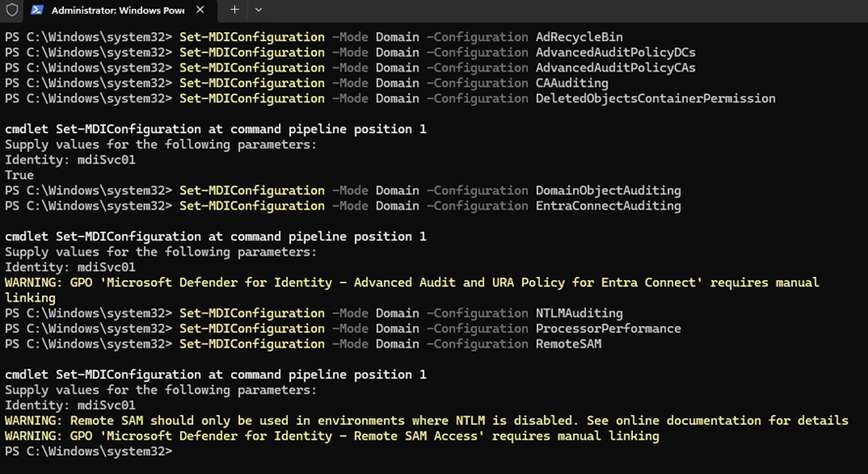868x474 pixels.
Task: Click the AdRecycleBin configuration value
Action: [579, 37]
